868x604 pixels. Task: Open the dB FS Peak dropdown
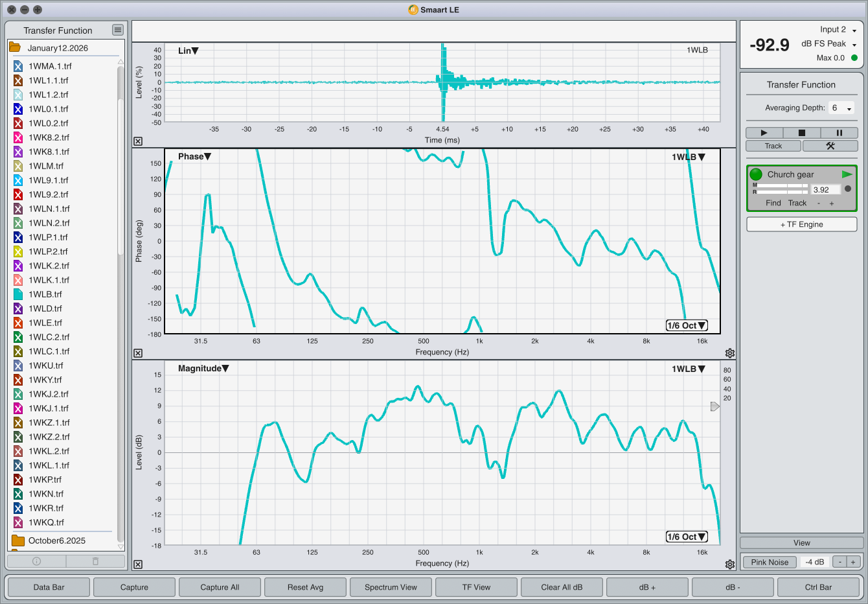click(x=828, y=44)
